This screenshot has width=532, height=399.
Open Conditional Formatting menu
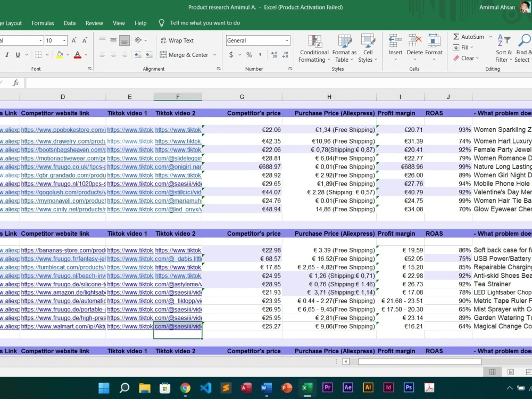pyautogui.click(x=314, y=48)
